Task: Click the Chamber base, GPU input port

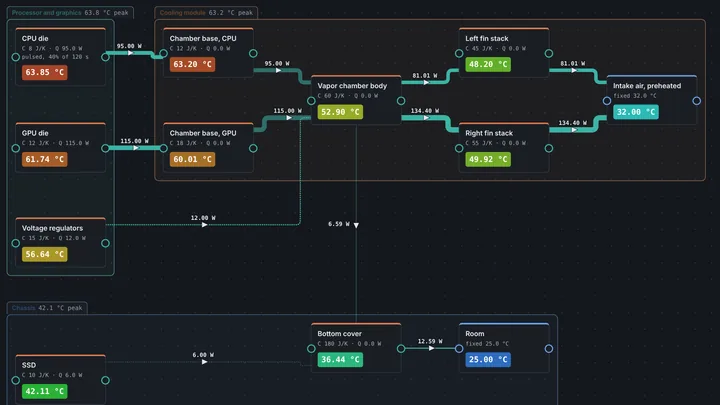Action: [163, 148]
